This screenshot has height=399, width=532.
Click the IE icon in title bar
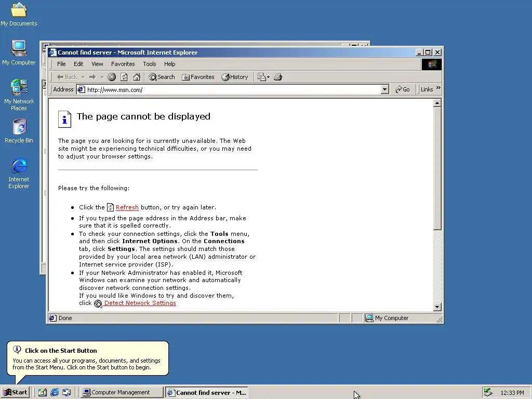(52, 52)
